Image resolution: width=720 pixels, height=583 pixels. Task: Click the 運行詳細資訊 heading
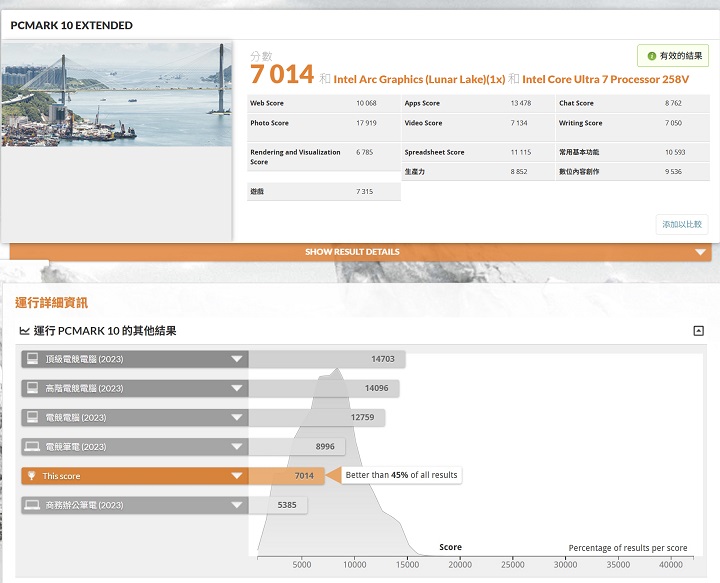[x=51, y=303]
